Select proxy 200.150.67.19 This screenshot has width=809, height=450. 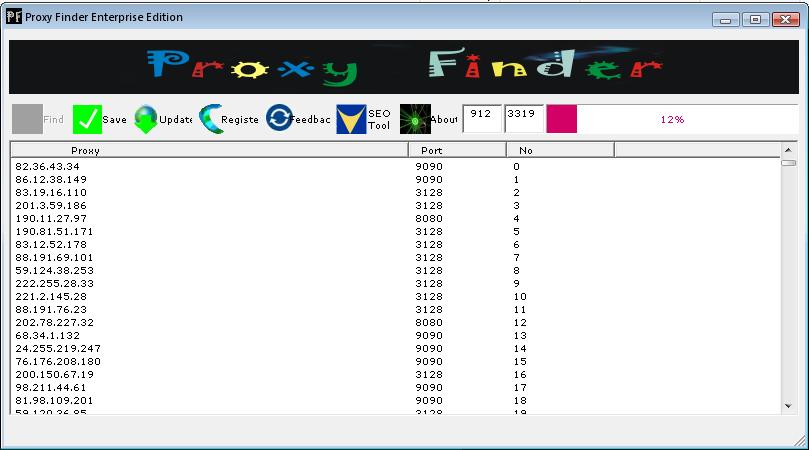coord(55,374)
